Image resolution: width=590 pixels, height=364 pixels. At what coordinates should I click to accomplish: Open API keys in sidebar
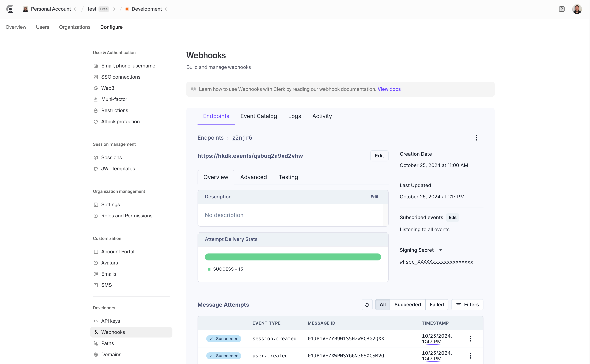111,321
